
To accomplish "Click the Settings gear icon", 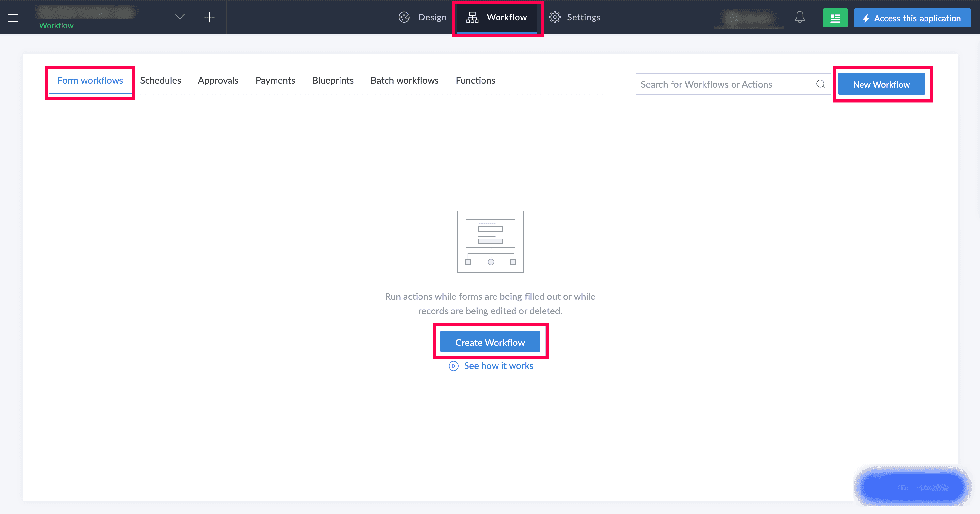I will pyautogui.click(x=555, y=17).
